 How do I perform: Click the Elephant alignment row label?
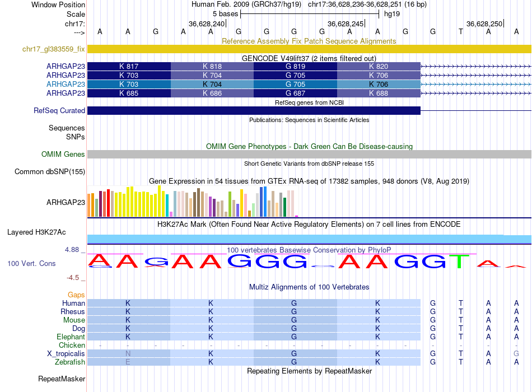point(71,337)
